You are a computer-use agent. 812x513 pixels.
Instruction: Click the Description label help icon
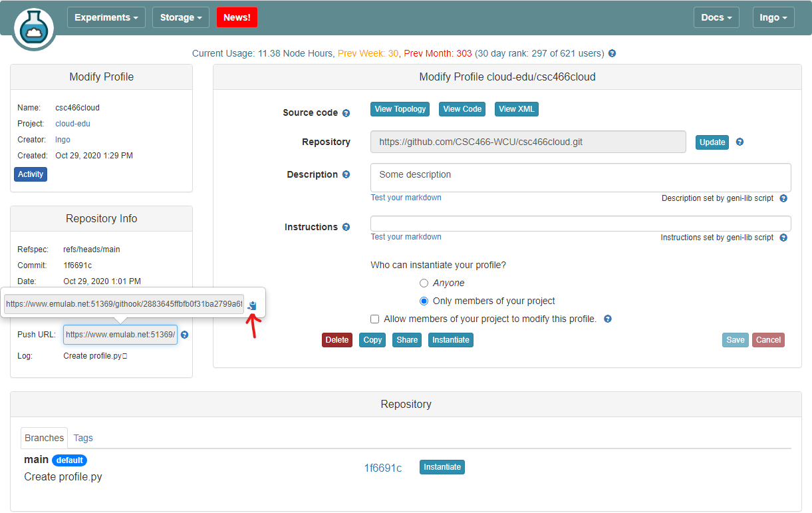click(346, 175)
